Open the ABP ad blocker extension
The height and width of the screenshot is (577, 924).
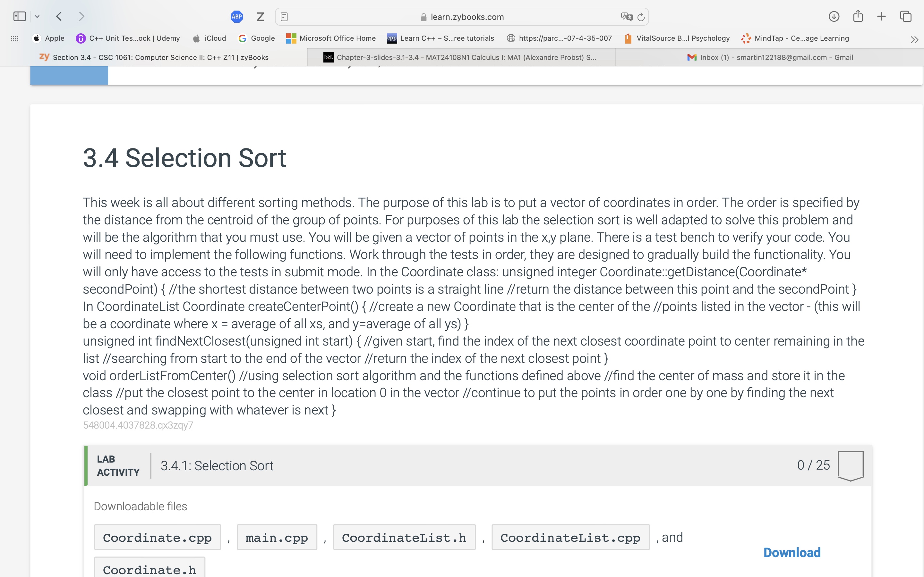(237, 16)
